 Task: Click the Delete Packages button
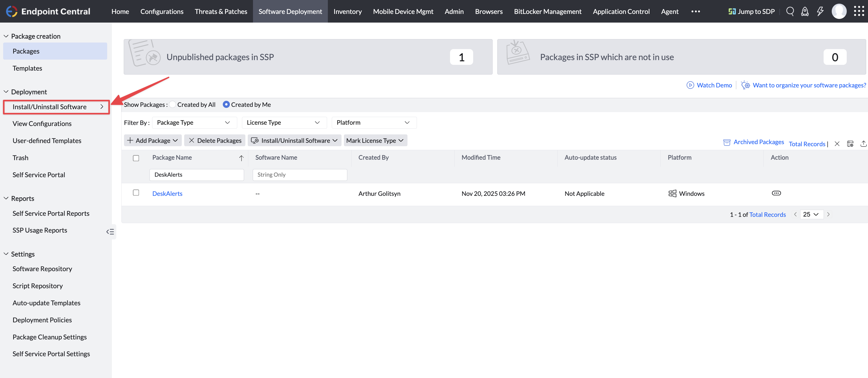point(215,140)
